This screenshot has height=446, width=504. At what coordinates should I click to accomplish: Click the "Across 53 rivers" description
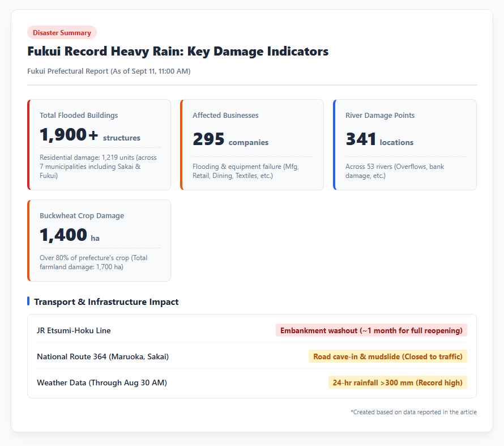point(395,171)
